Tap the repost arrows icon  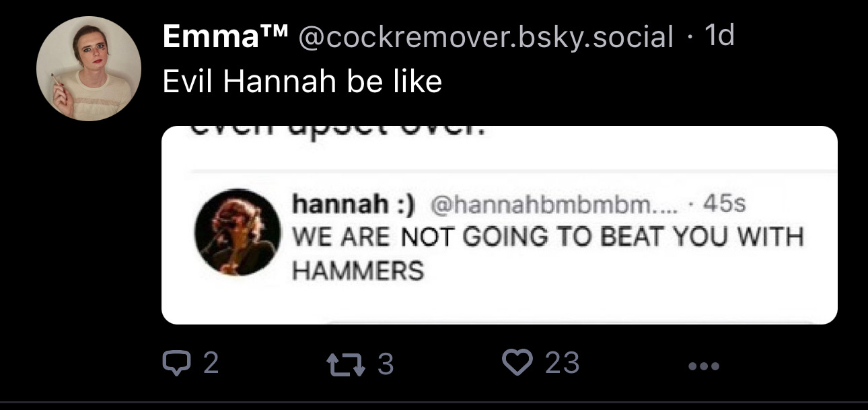343,364
